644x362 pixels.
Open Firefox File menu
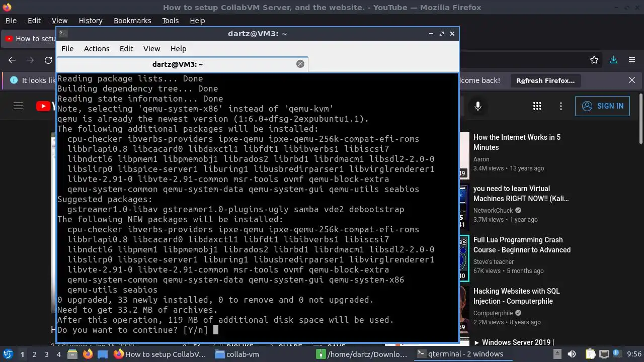coord(11,21)
